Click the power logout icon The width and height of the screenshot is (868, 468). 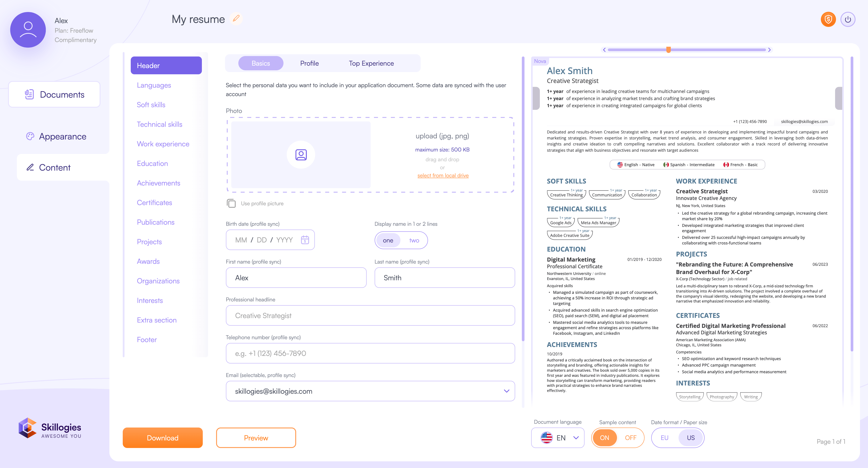[848, 20]
